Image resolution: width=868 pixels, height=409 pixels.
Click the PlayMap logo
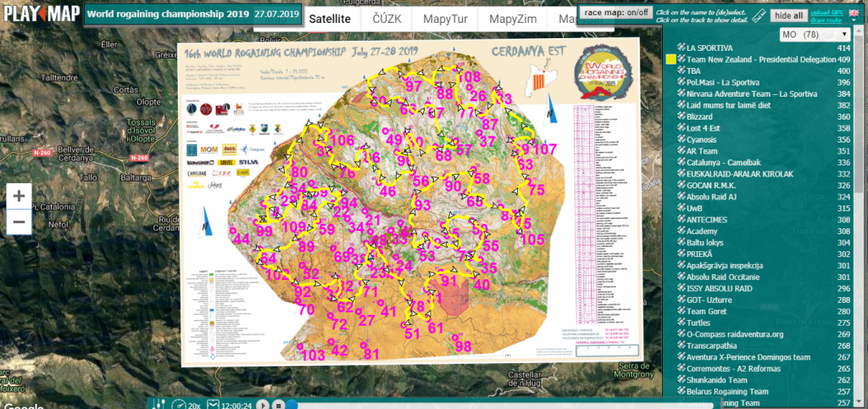point(40,14)
